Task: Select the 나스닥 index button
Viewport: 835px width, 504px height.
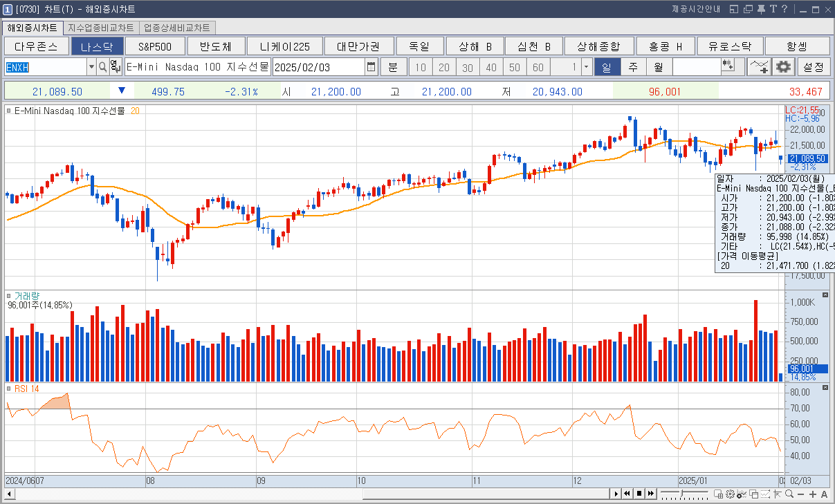Action: (x=97, y=46)
